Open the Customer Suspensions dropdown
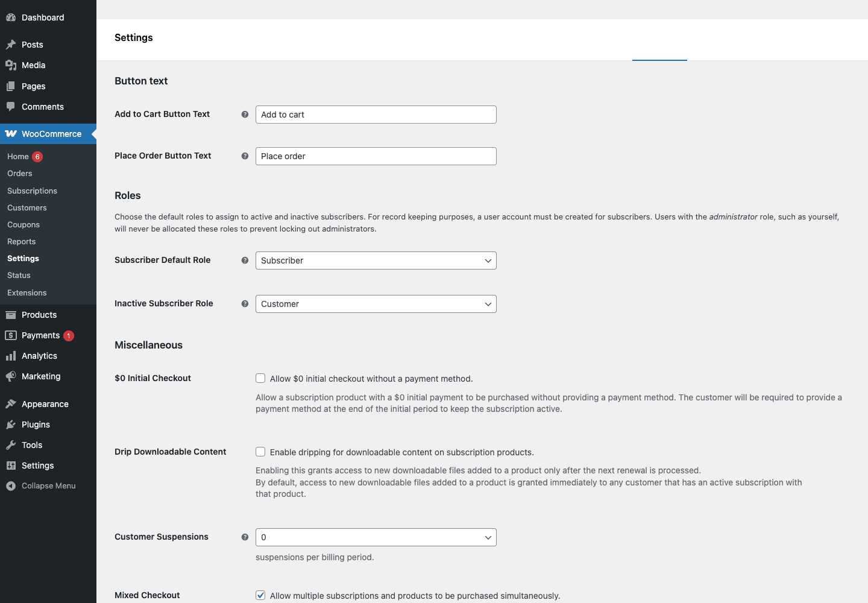The width and height of the screenshot is (868, 603). 376,537
